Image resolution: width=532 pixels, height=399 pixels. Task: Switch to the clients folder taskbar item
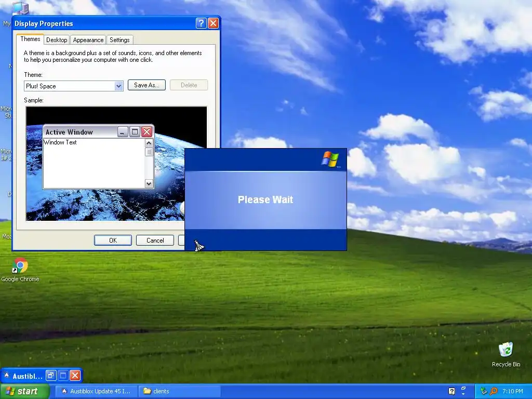coord(180,391)
